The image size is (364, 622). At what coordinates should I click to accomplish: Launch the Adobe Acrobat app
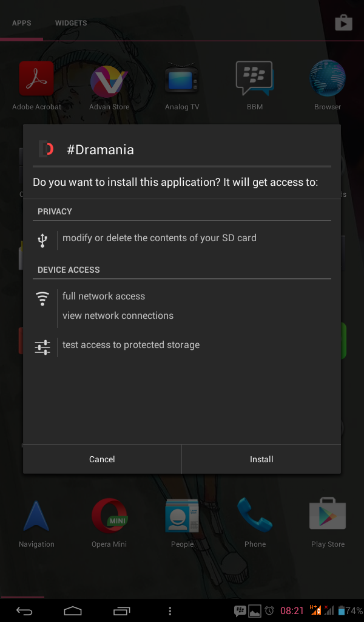(36, 81)
